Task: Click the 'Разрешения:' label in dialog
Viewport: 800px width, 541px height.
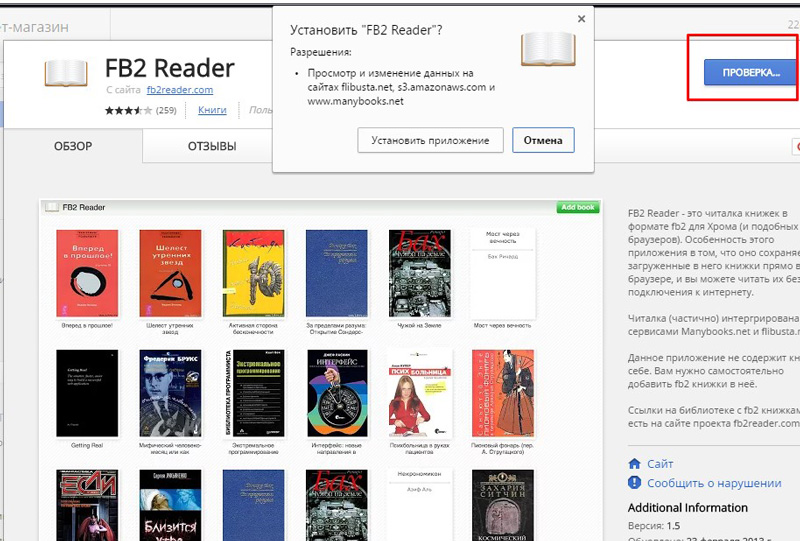Action: [320, 52]
